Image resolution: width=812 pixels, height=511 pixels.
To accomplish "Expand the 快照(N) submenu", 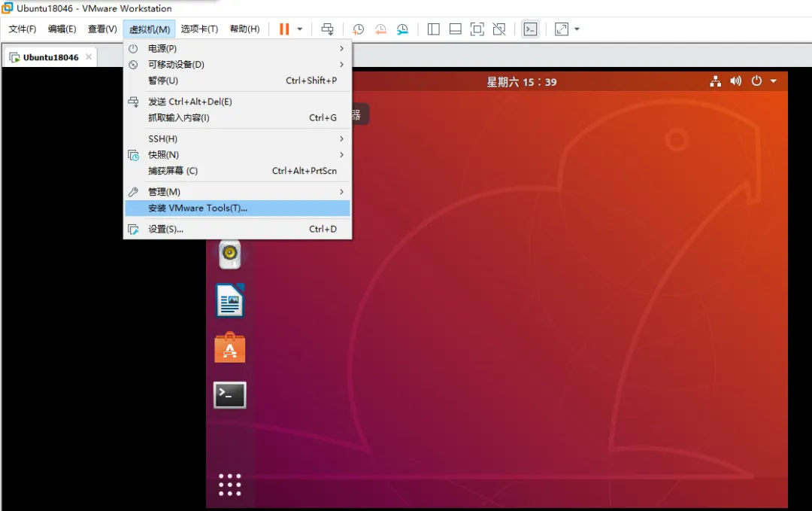I will click(238, 154).
